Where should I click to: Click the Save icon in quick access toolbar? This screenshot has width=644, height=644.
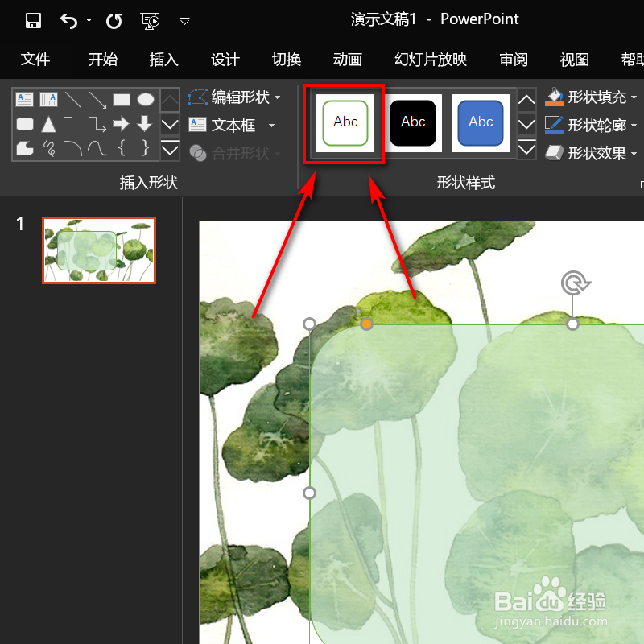(x=33, y=20)
